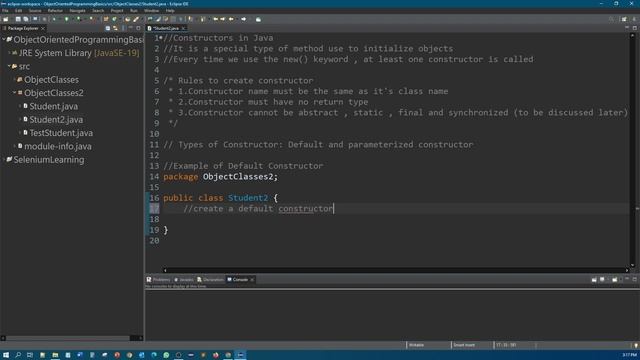Click the Forward navigation arrow in toolbar
The width and height of the screenshot is (640, 360).
[244, 19]
